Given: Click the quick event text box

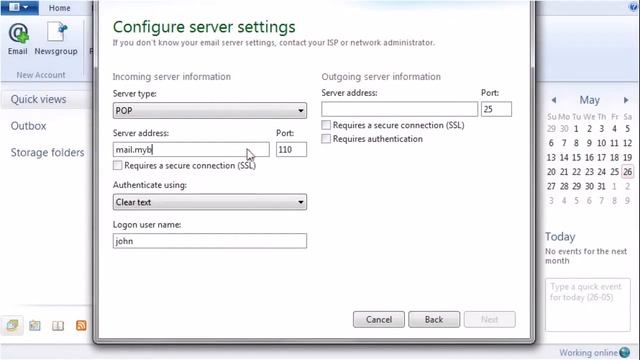Looking at the screenshot, I should (x=587, y=305).
